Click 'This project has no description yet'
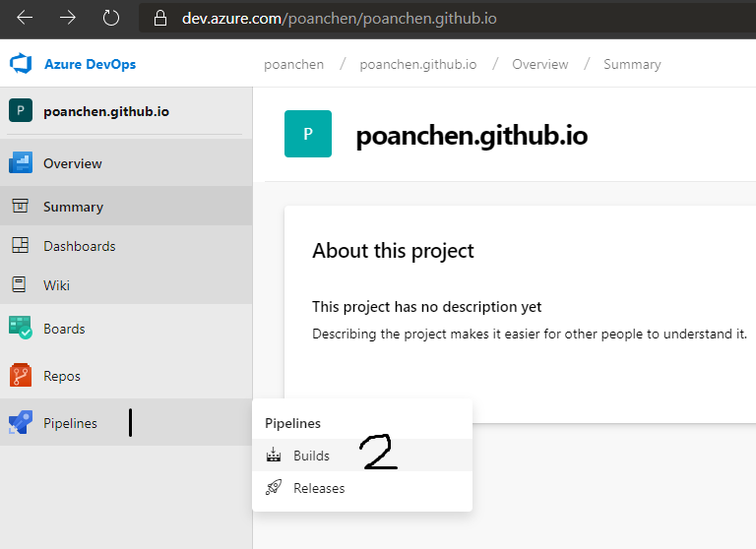The height and width of the screenshot is (549, 756). [x=426, y=307]
